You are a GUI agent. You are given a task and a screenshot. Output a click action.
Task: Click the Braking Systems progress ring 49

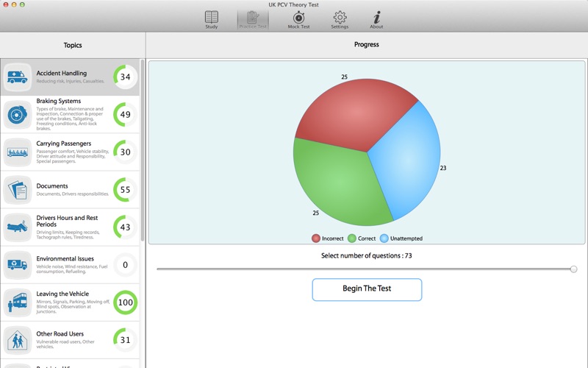[125, 115]
